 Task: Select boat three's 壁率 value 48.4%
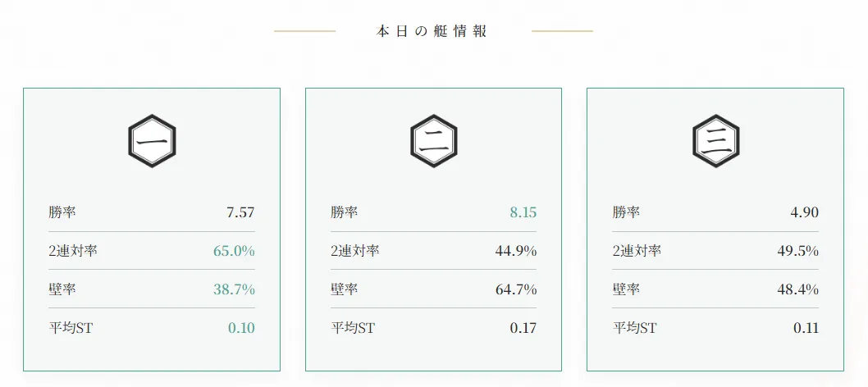click(797, 289)
